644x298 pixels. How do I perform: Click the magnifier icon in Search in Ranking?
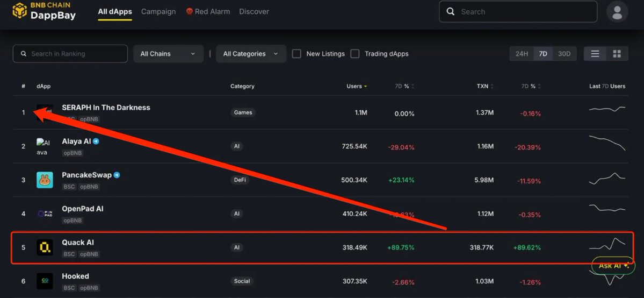[x=24, y=53]
